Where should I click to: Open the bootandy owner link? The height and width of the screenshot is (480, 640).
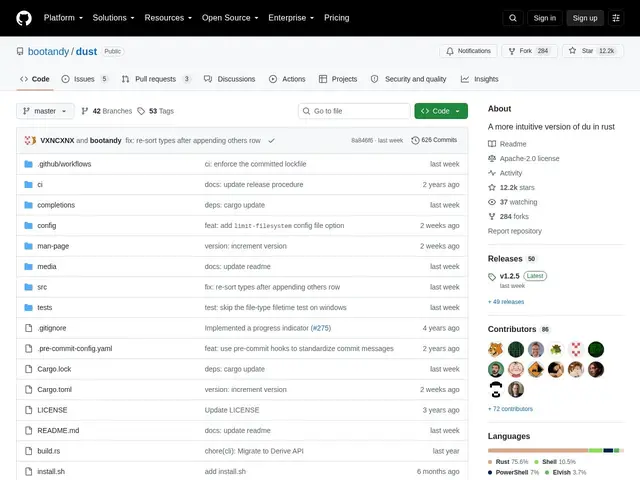click(48, 51)
